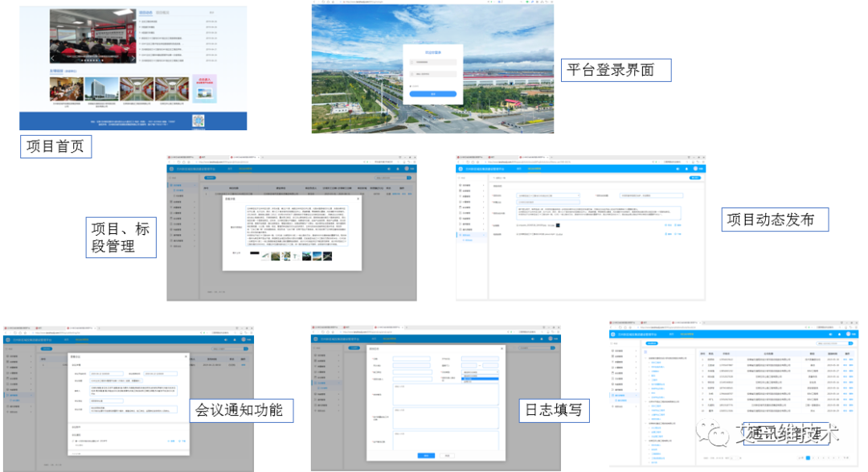Click the start time field in meeting dialog

coord(106,374)
